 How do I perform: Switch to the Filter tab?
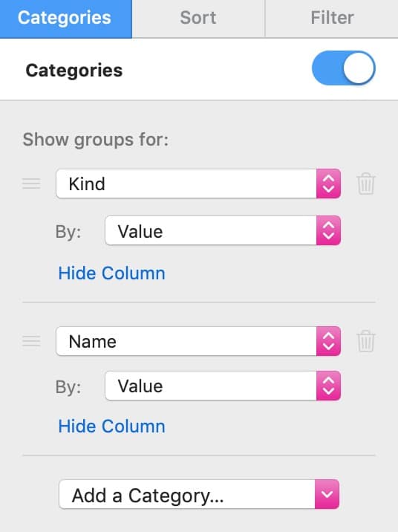pyautogui.click(x=332, y=19)
